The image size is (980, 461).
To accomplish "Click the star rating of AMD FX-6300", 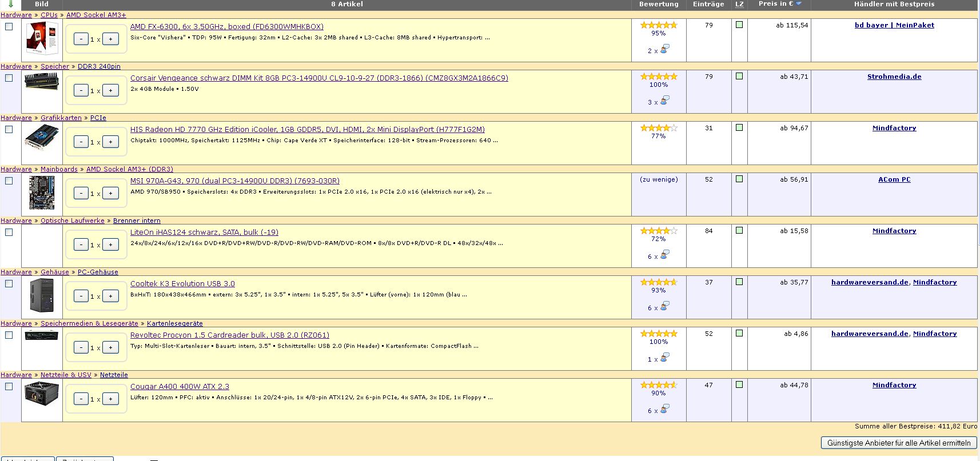I will pyautogui.click(x=659, y=25).
